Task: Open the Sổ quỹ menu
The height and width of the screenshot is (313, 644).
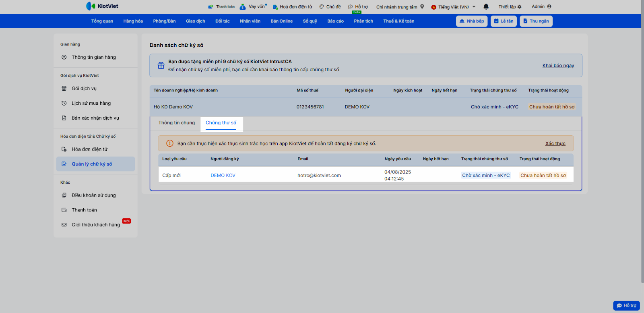Action: (310, 21)
